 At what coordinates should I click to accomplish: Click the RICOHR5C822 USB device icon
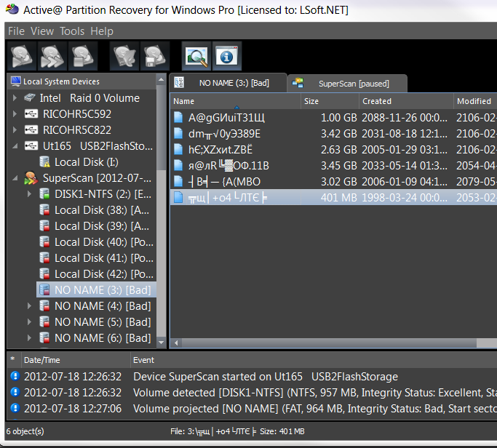(x=31, y=129)
